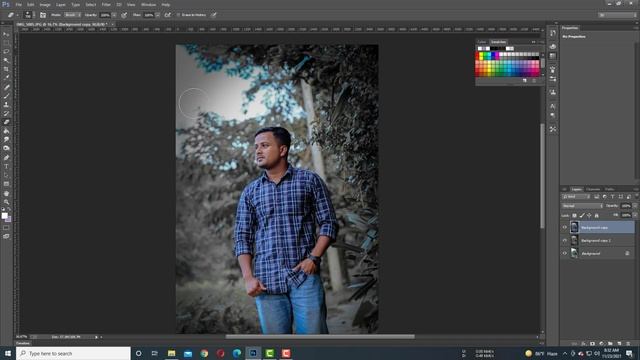Viewport: 640px width, 360px height.
Task: Select the Eraser tool in toolbox
Action: [x=6, y=122]
